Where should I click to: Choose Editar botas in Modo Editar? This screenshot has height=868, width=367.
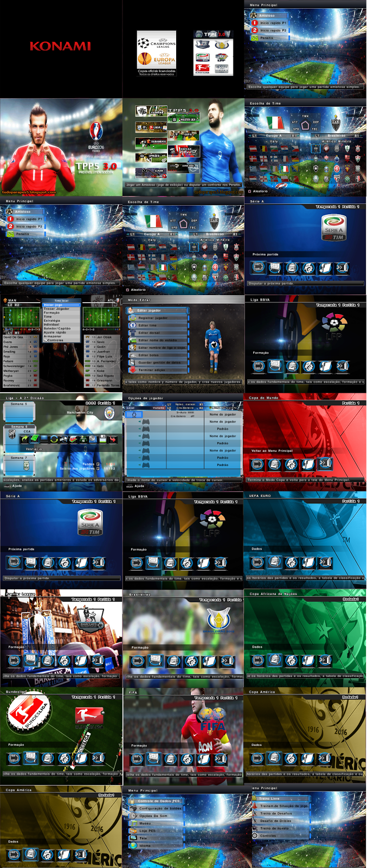tap(158, 355)
